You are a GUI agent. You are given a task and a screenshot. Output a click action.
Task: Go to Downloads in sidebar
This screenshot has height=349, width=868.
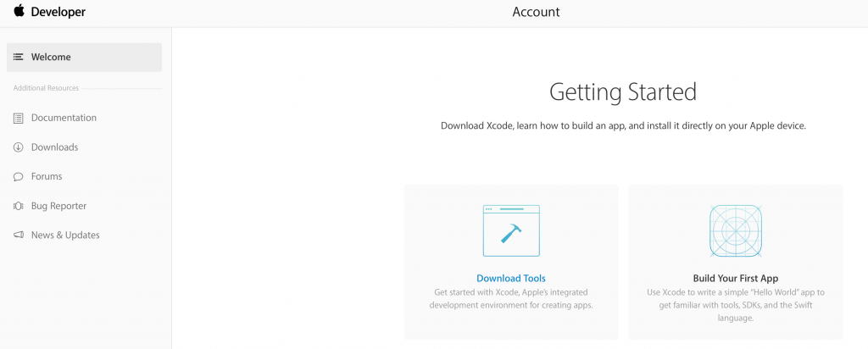pyautogui.click(x=54, y=147)
